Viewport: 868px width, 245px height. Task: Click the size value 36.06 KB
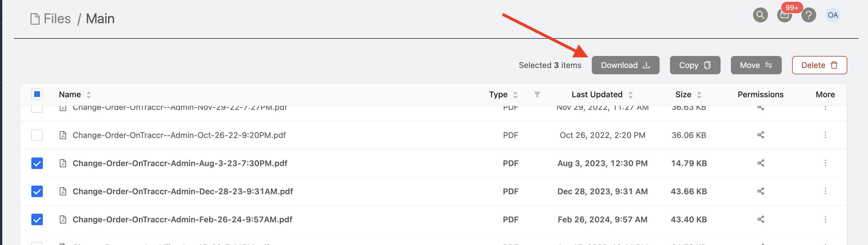point(689,135)
